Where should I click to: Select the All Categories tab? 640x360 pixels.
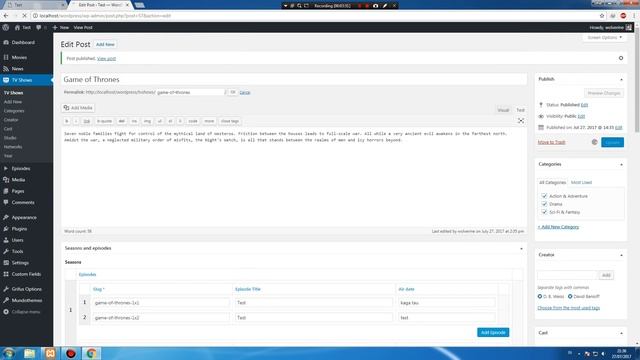pyautogui.click(x=552, y=182)
